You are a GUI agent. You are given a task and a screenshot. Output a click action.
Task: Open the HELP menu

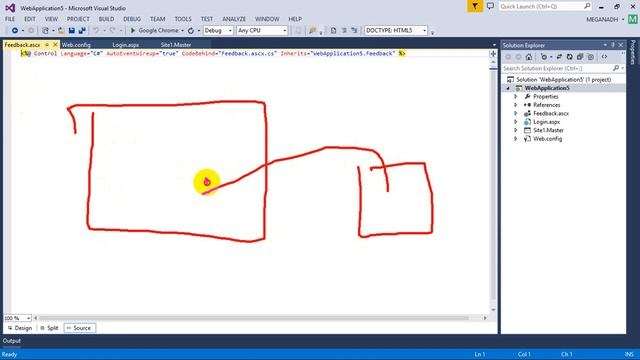click(x=295, y=19)
